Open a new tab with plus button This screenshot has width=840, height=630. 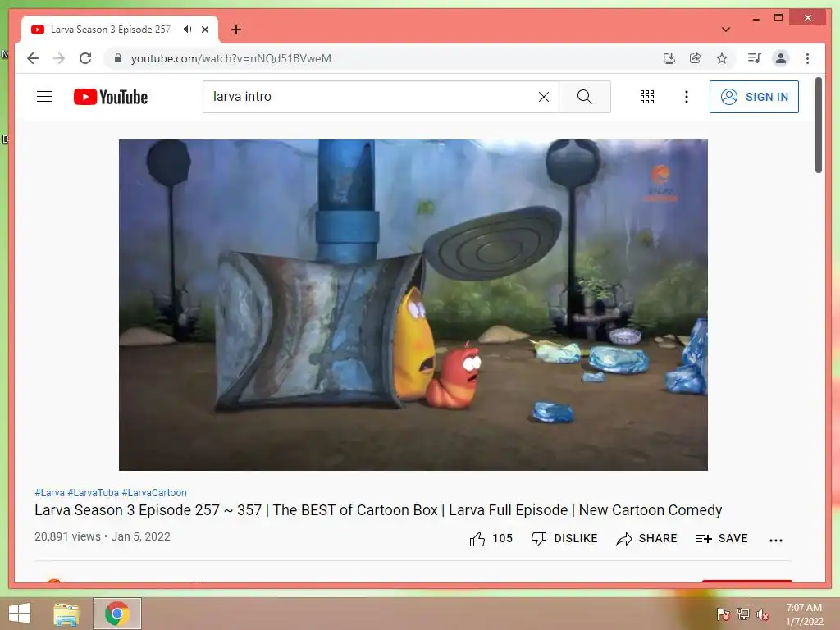tap(235, 30)
